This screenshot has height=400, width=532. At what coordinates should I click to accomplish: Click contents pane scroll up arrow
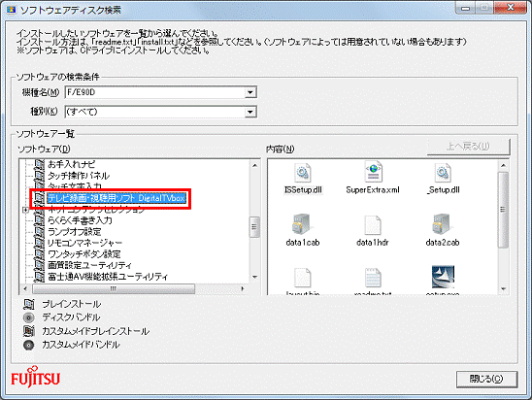(x=503, y=166)
